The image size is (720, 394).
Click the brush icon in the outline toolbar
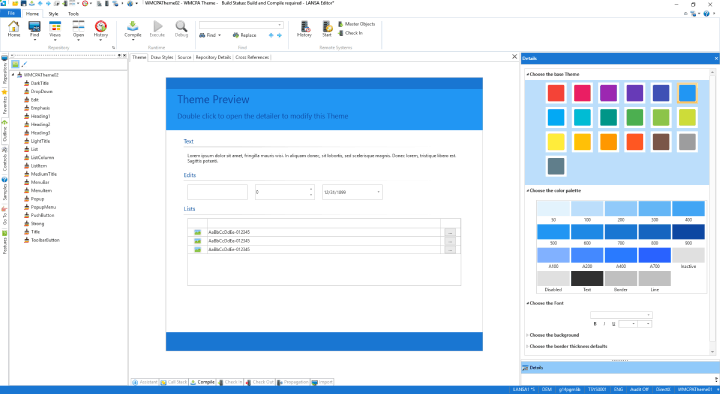24,64
